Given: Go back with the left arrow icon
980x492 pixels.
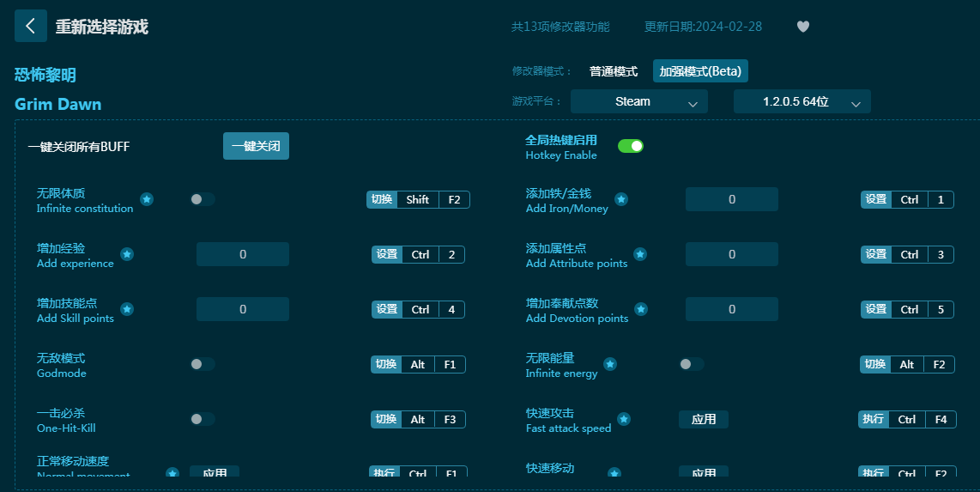Looking at the screenshot, I should [x=31, y=27].
